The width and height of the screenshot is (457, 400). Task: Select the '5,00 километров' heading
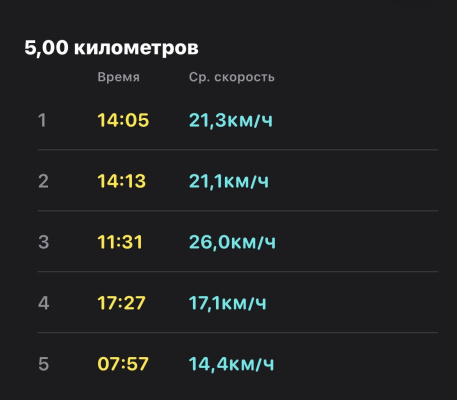pyautogui.click(x=111, y=48)
